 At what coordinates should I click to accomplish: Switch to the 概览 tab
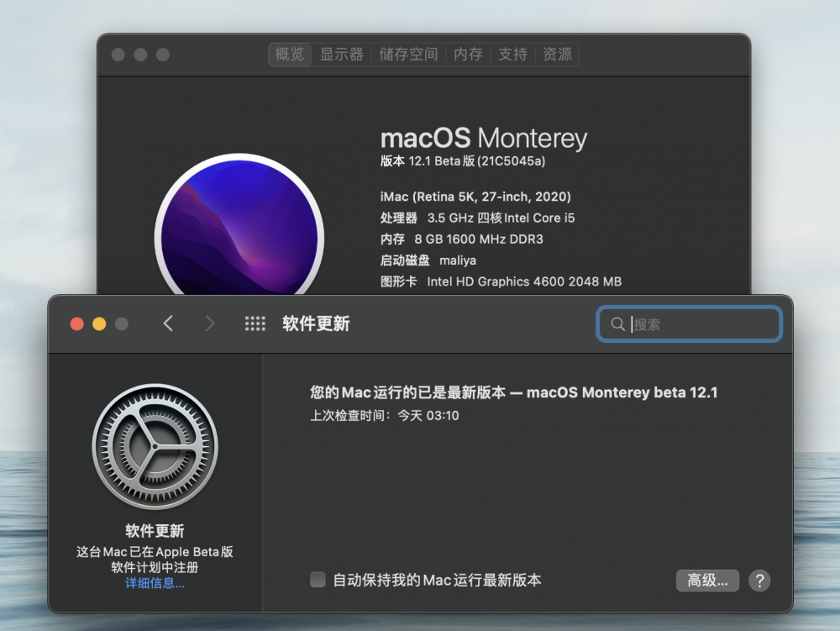tap(290, 54)
